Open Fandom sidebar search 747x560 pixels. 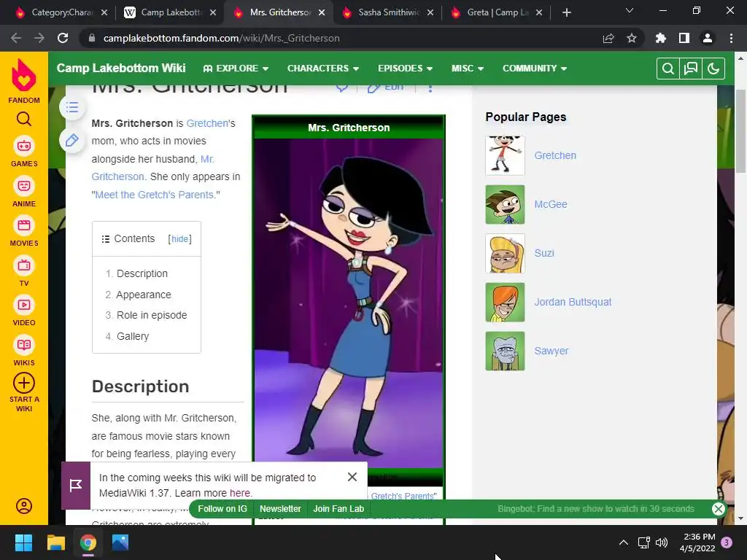coord(24,119)
